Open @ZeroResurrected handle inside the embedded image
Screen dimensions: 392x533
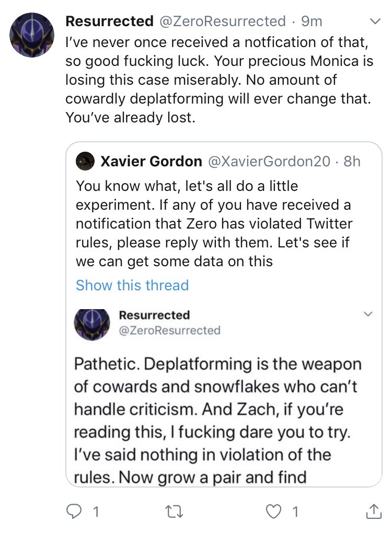(169, 330)
